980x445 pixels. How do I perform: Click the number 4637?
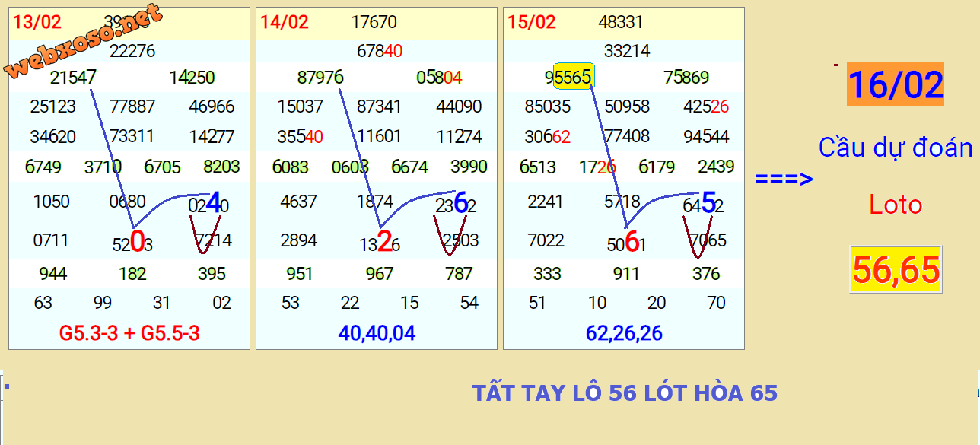click(299, 202)
